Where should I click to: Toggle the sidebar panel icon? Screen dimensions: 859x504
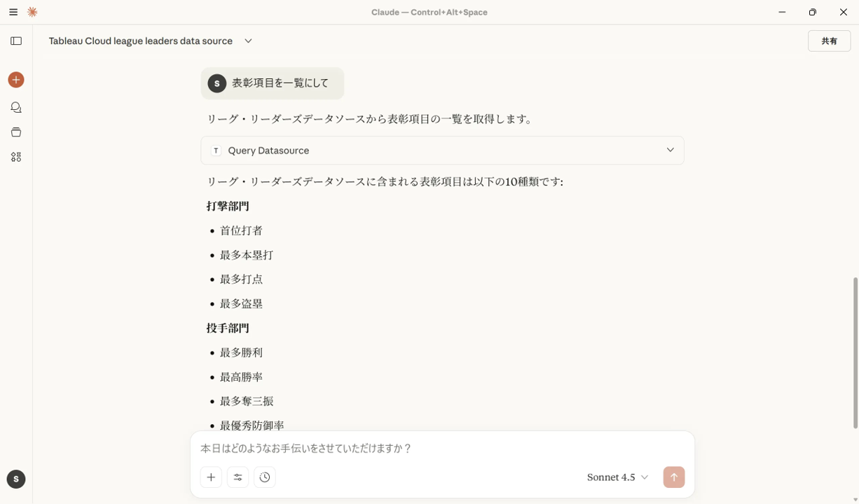click(15, 41)
